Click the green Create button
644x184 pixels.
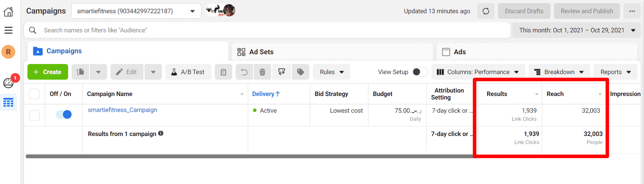click(x=48, y=72)
